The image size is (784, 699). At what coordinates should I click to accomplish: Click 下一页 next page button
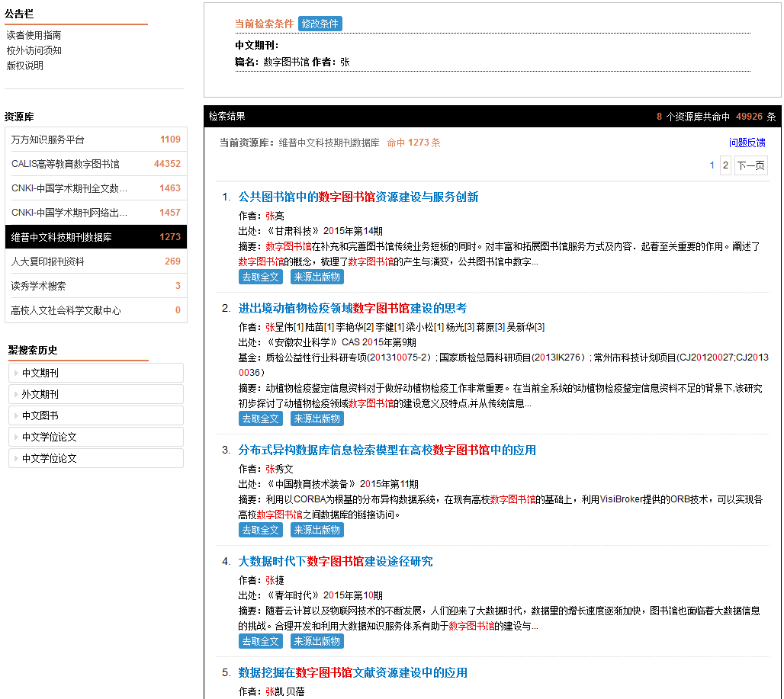pyautogui.click(x=750, y=165)
